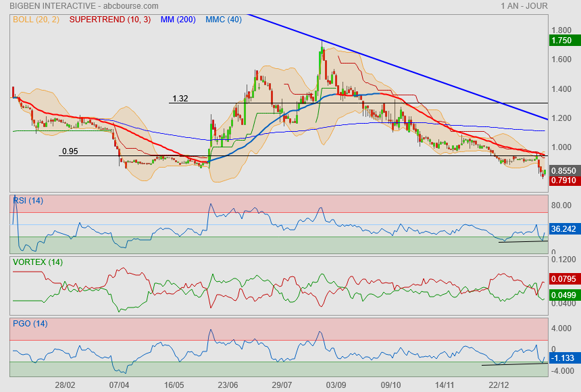The width and height of the screenshot is (581, 392).
Task: Select the gray 0.8550 current price tag
Action: [563, 172]
